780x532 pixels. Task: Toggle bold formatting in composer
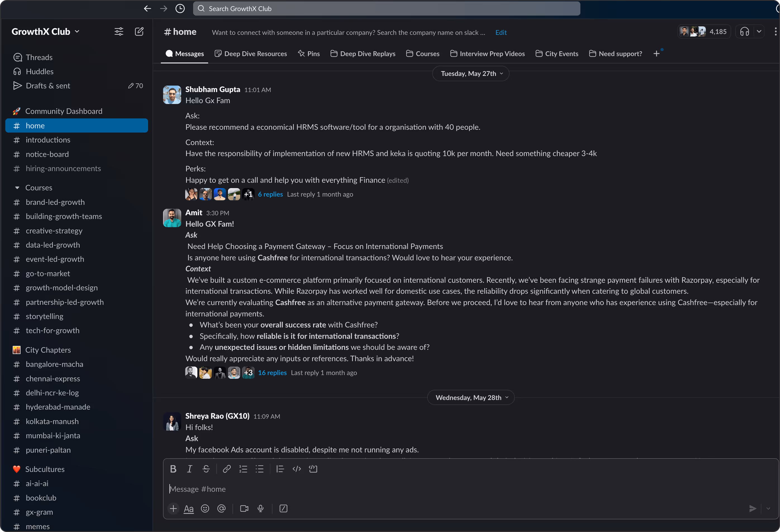[x=173, y=469]
